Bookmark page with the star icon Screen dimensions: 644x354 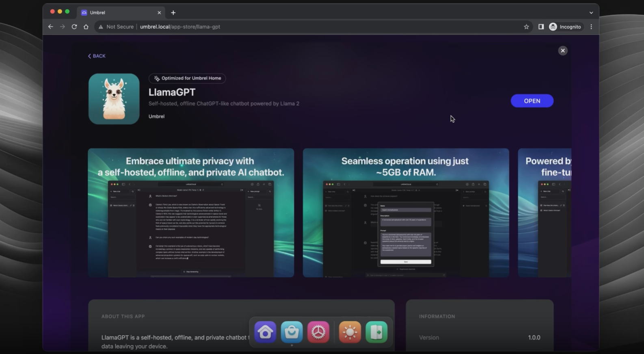point(526,27)
